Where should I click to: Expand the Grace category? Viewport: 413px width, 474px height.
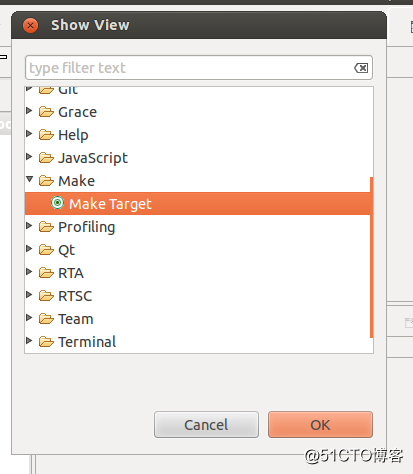point(29,110)
